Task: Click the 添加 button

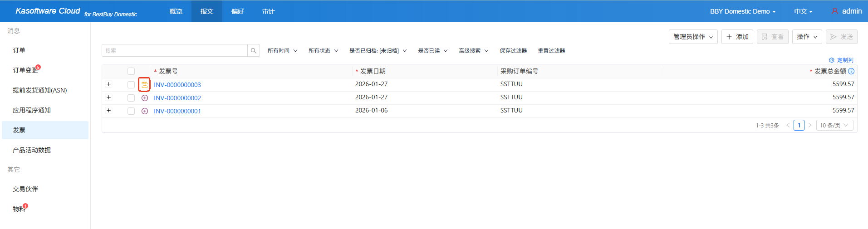Action: click(737, 37)
